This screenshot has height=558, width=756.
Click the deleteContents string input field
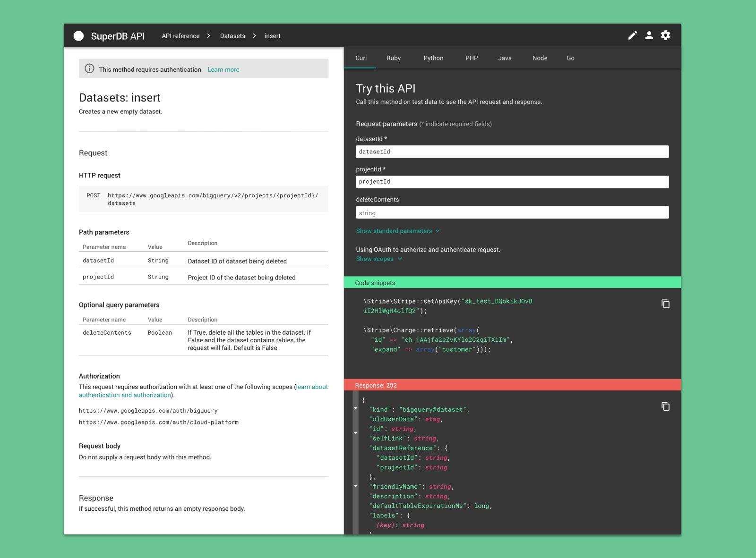tap(512, 212)
